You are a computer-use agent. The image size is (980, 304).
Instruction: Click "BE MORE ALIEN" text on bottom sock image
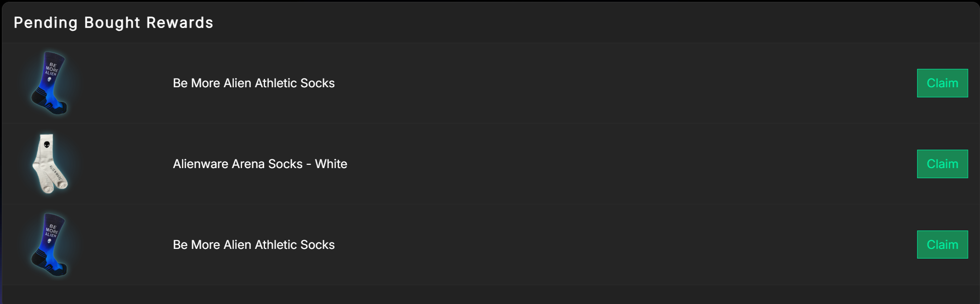tap(51, 231)
